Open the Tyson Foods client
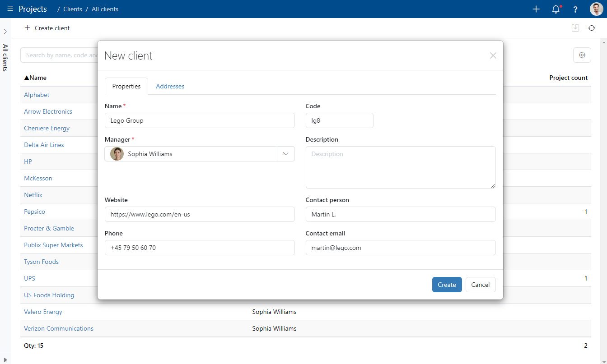This screenshot has width=607, height=364. click(x=41, y=262)
